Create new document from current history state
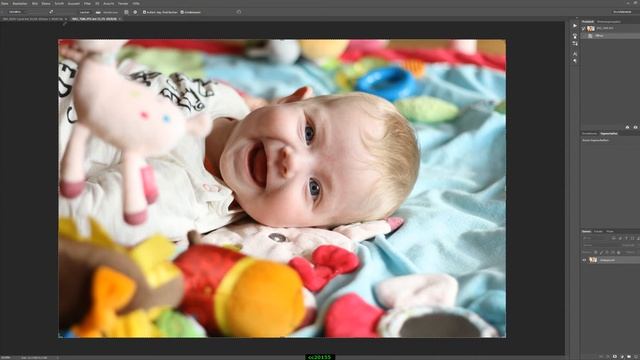This screenshot has height=360, width=640. pyautogui.click(x=627, y=127)
